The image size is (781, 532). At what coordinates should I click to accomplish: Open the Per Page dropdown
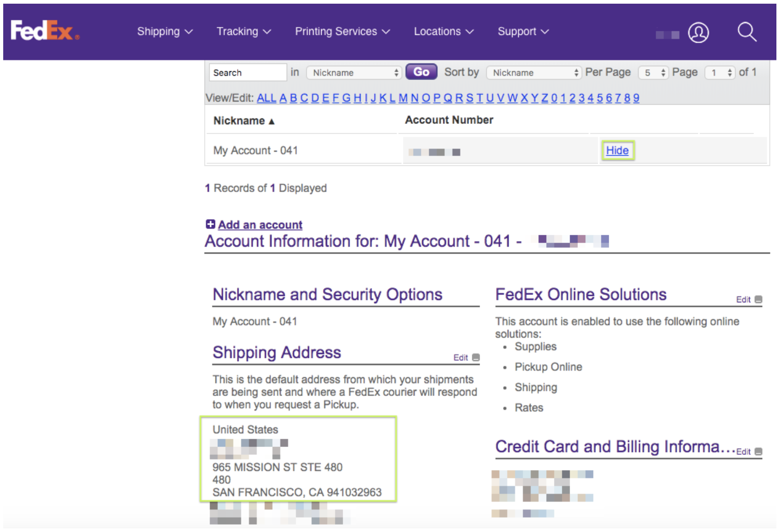coord(653,73)
